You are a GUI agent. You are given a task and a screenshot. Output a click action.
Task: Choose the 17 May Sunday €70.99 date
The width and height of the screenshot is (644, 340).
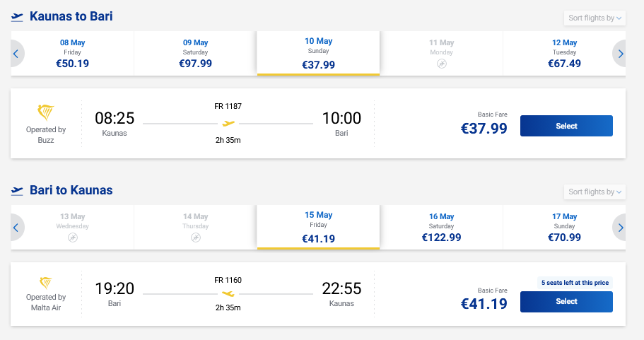pyautogui.click(x=564, y=227)
